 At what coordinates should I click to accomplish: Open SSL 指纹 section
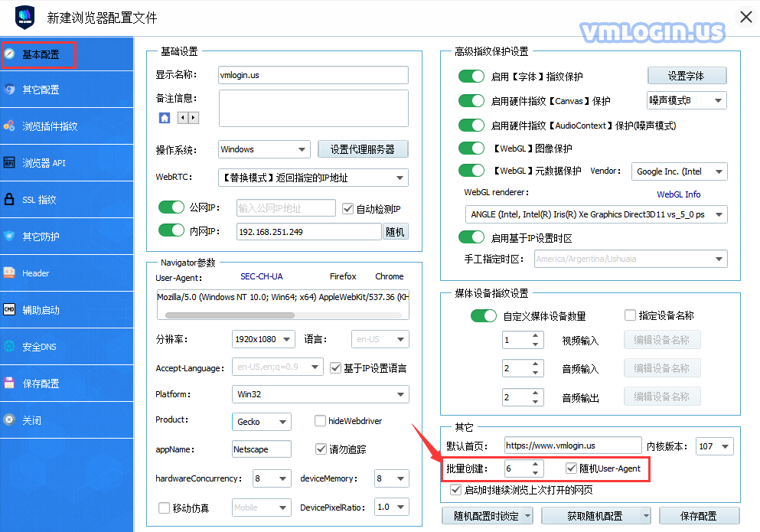coord(67,200)
